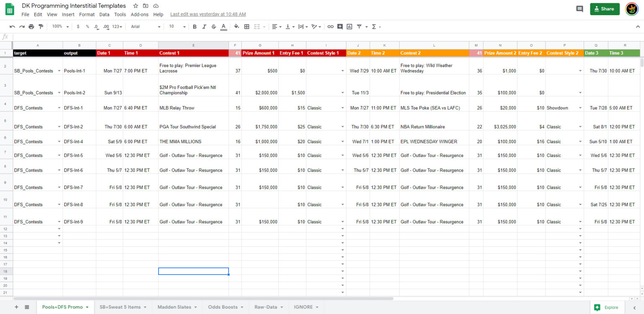Image resolution: width=644 pixels, height=314 pixels.
Task: Select the Paint format tool
Action: click(x=41, y=26)
